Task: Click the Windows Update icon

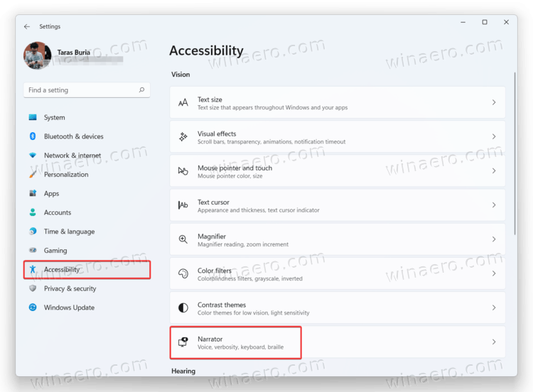Action: point(33,307)
